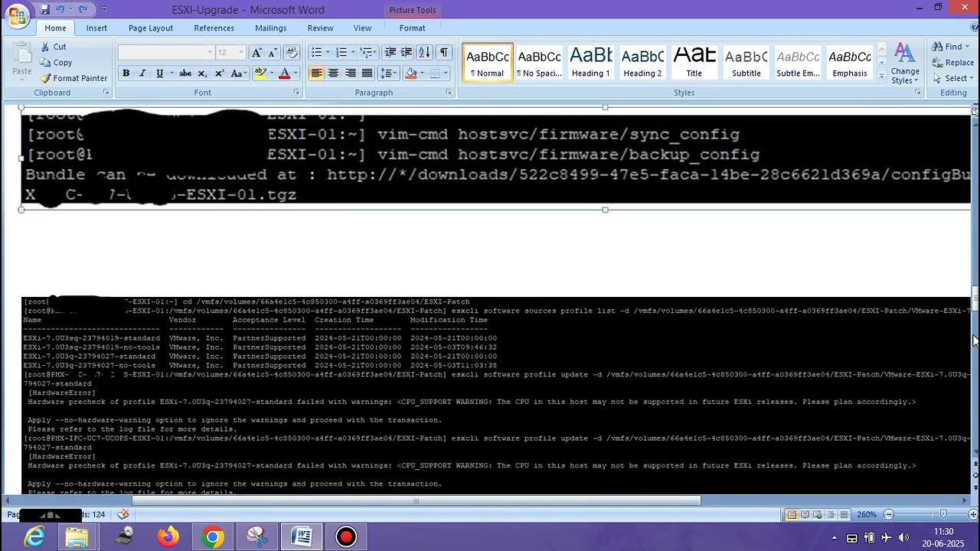Switch to Web Layout view

pyautogui.click(x=817, y=515)
